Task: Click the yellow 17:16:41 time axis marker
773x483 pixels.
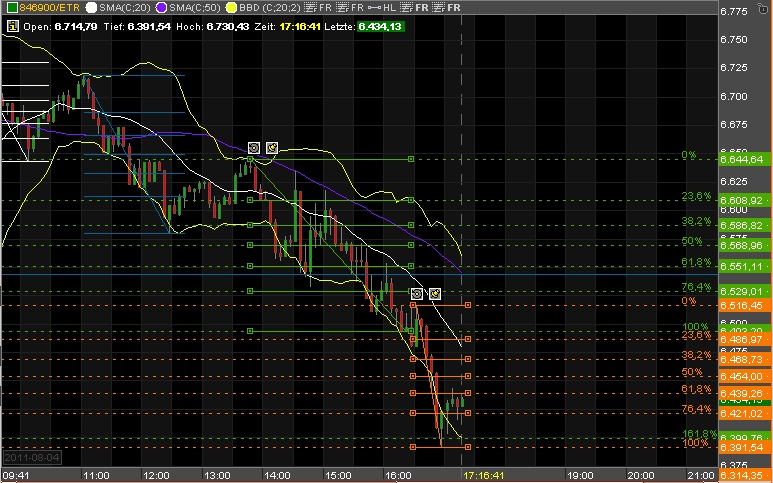Action: 484,476
